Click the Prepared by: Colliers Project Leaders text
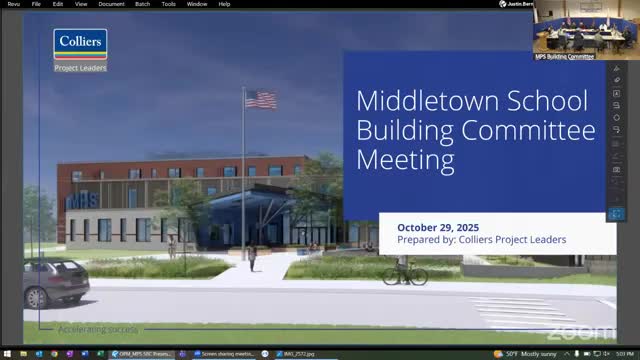The image size is (640, 360). click(x=482, y=240)
